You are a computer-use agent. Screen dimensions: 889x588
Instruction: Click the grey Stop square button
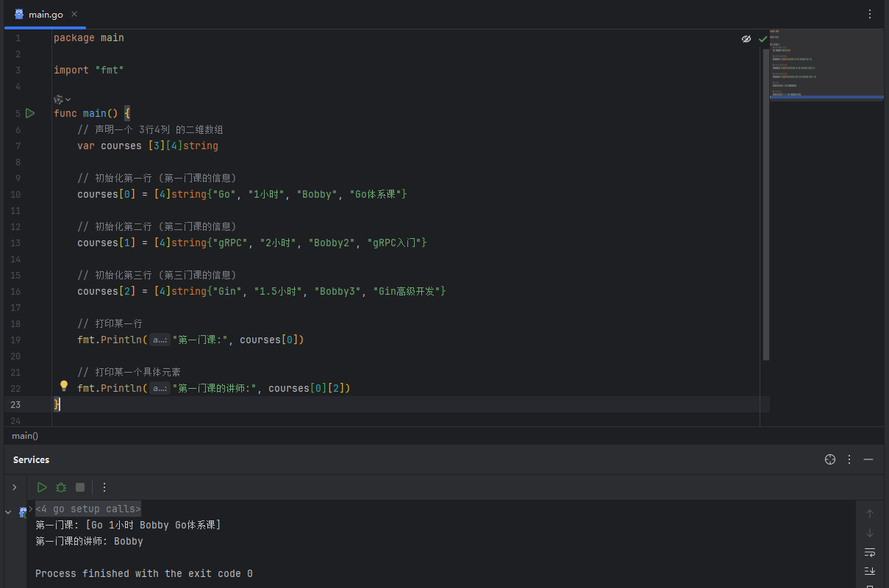pyautogui.click(x=80, y=487)
